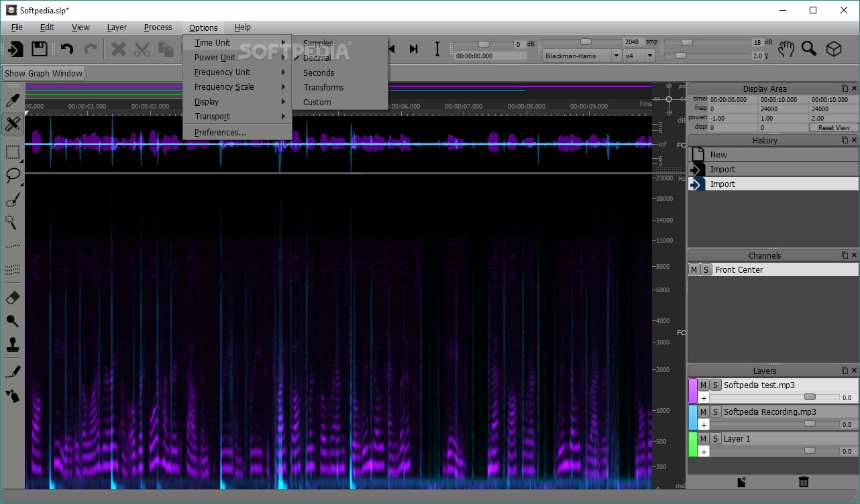The image size is (860, 504).
Task: Open the Blackman-Harris window type dropdown
Action: coord(582,56)
